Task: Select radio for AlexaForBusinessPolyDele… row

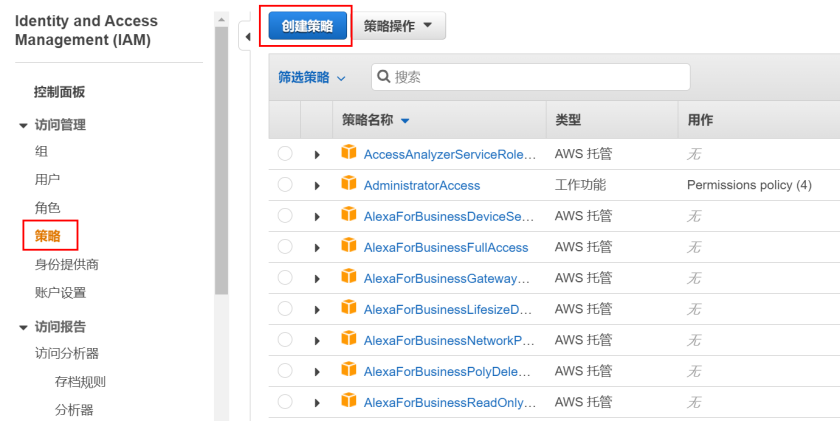Action: click(285, 371)
